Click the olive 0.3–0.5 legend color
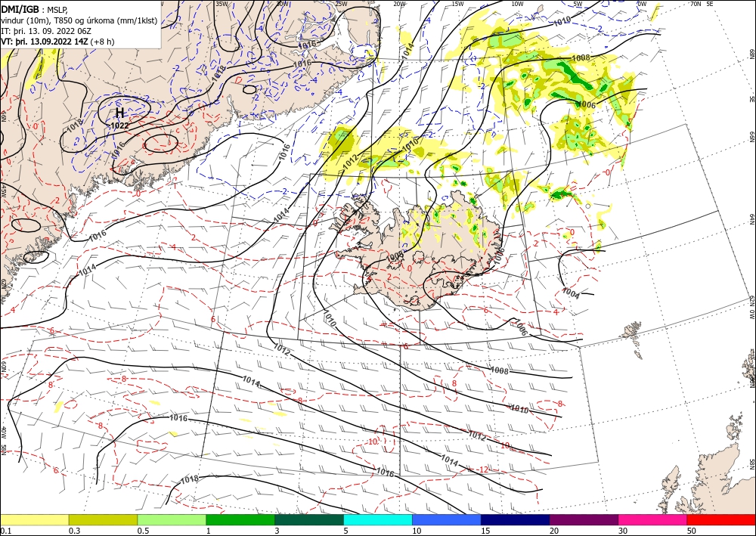 [x=103, y=519]
